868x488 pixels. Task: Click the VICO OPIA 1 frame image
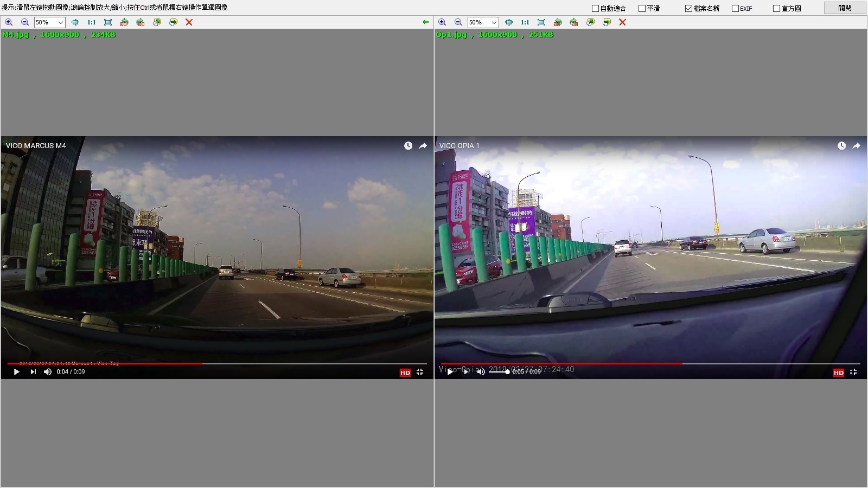point(650,258)
